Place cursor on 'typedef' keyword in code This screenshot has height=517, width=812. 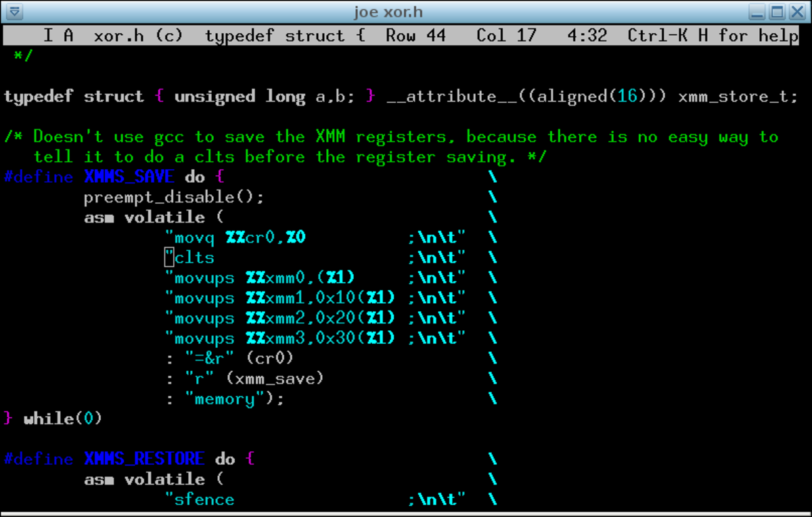[x=39, y=97]
